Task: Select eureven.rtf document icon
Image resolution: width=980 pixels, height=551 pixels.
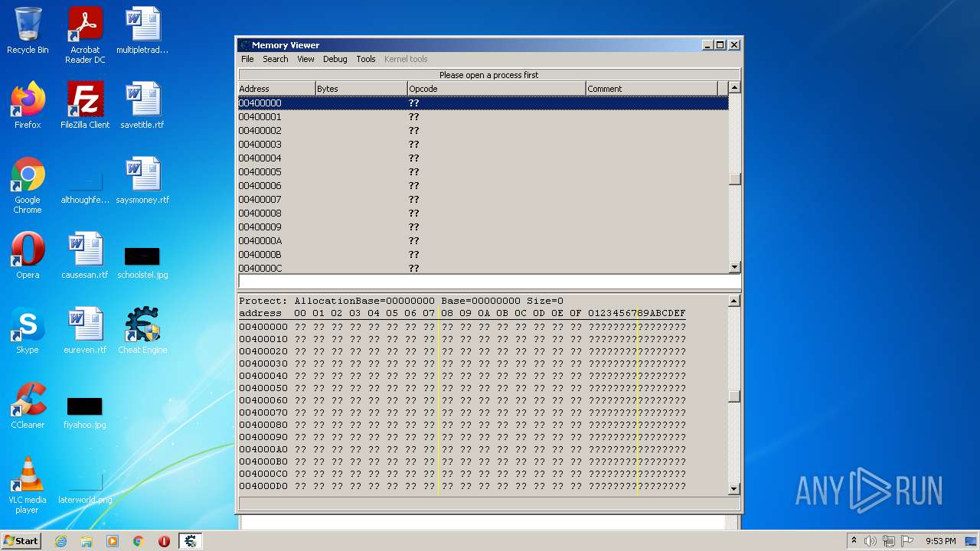Action: [85, 331]
